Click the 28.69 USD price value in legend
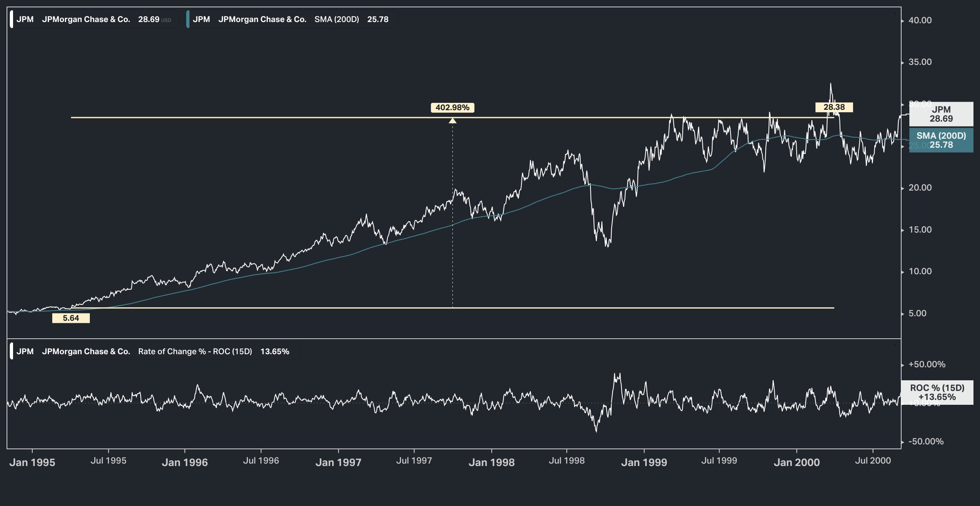Viewport: 980px width, 506px height. point(154,19)
